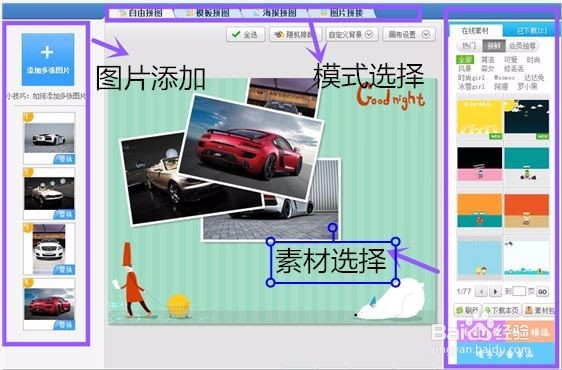Viewport: 562px width, 370px height.
Task: Choose the 时尚 category
Action: [x=533, y=60]
